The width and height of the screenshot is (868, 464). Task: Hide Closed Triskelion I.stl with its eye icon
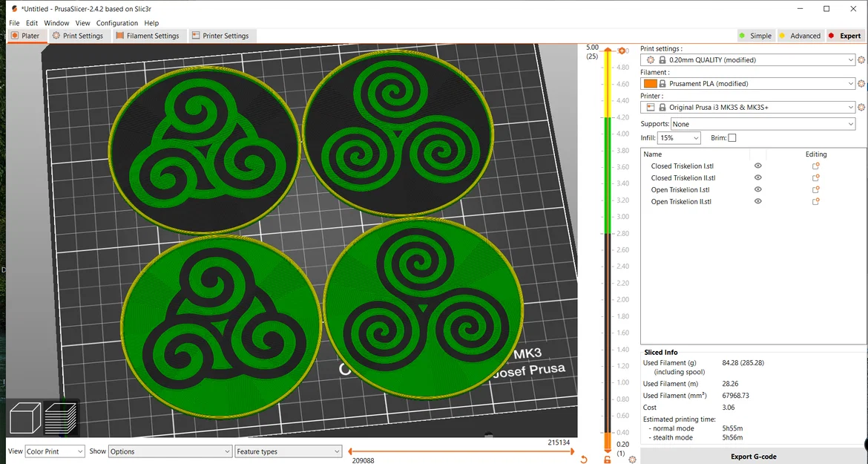pos(758,166)
